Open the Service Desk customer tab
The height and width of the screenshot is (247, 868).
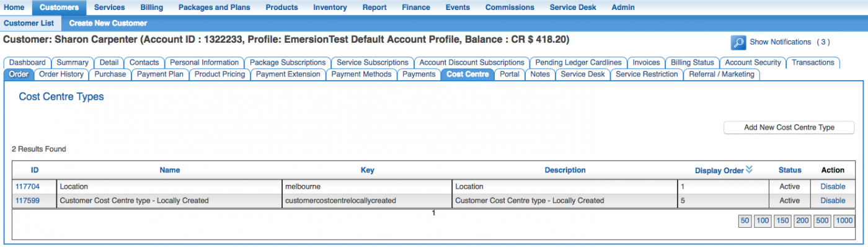(x=583, y=74)
